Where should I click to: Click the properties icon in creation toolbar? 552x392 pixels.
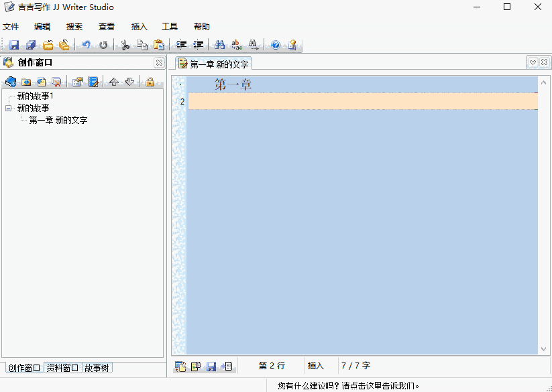[x=77, y=82]
